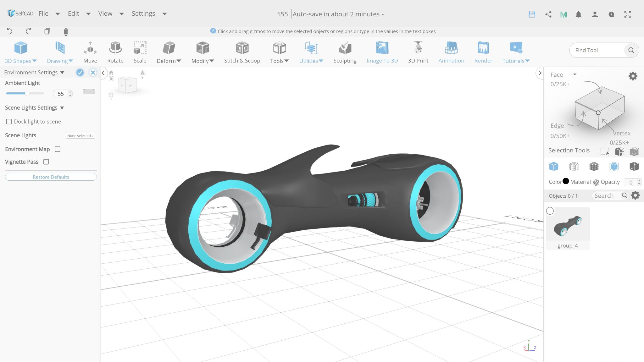Open the Settings menu
Screen dimensions: 644x362
tap(143, 14)
